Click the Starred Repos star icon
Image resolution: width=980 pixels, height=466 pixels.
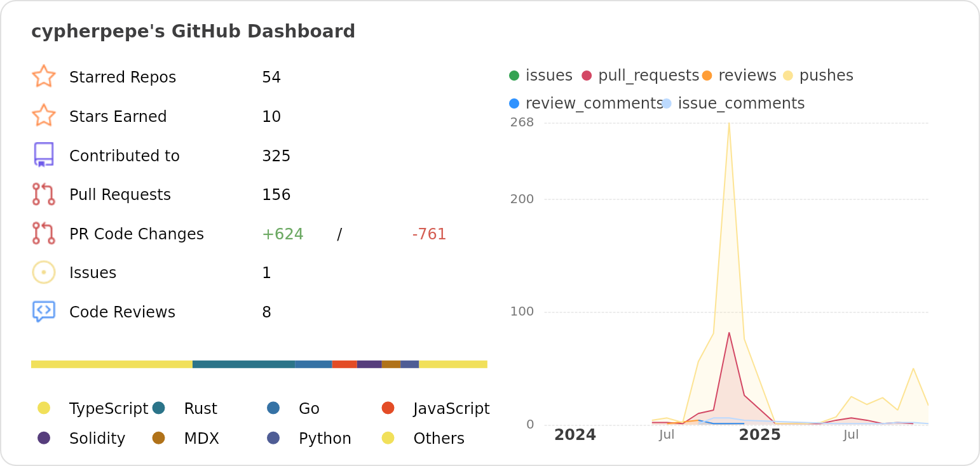43,76
